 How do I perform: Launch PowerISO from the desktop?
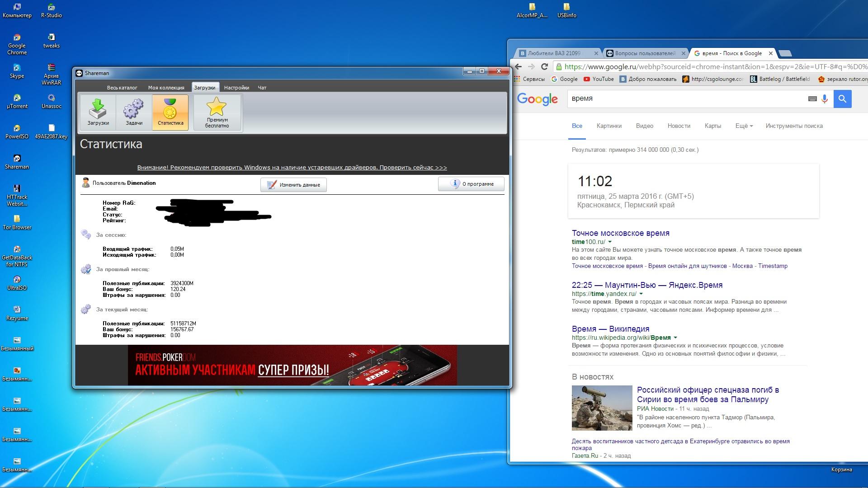click(17, 132)
